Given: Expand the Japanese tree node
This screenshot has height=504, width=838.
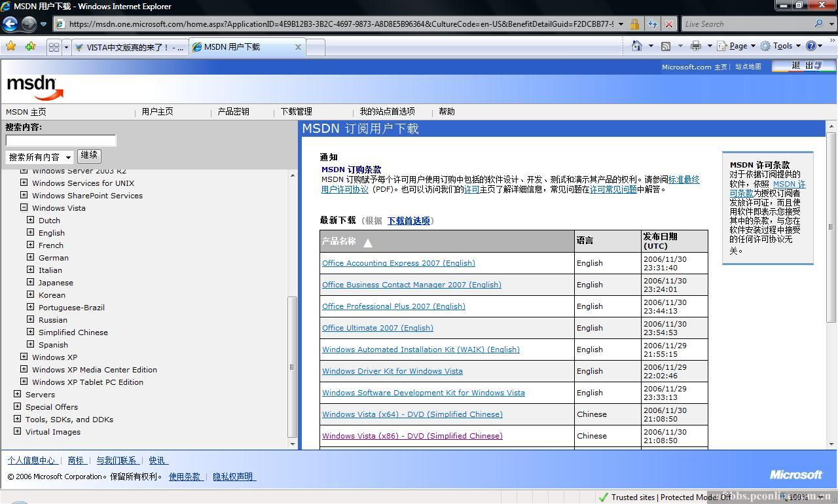Looking at the screenshot, I should (x=30, y=282).
